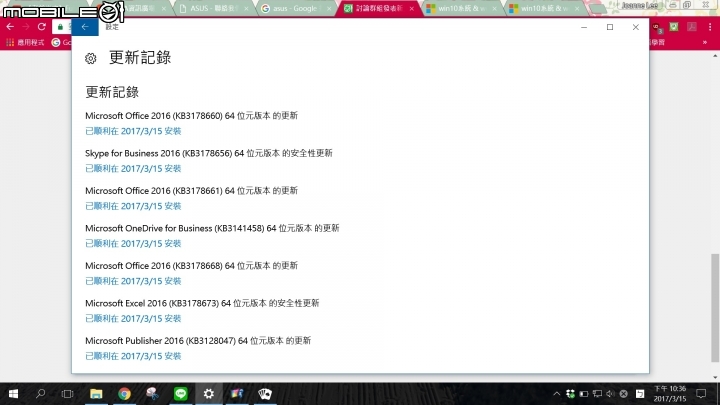
Task: Select the Skype for Business 2016 (KB3178656) title
Action: 208,153
